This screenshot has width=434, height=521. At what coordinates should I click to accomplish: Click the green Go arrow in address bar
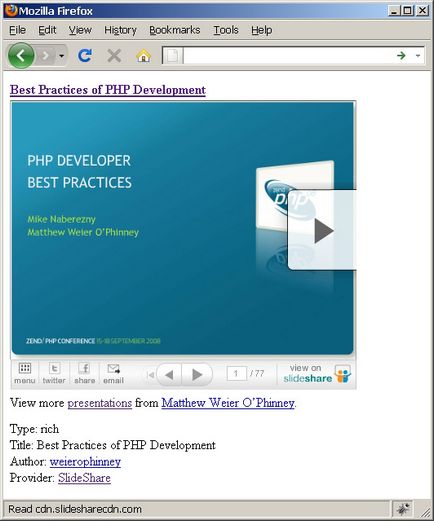click(401, 56)
